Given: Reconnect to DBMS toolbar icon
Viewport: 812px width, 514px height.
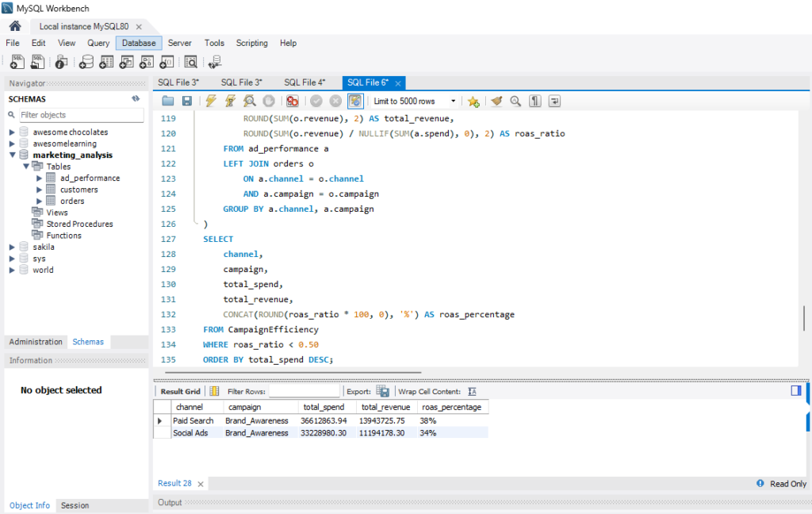Looking at the screenshot, I should (214, 62).
